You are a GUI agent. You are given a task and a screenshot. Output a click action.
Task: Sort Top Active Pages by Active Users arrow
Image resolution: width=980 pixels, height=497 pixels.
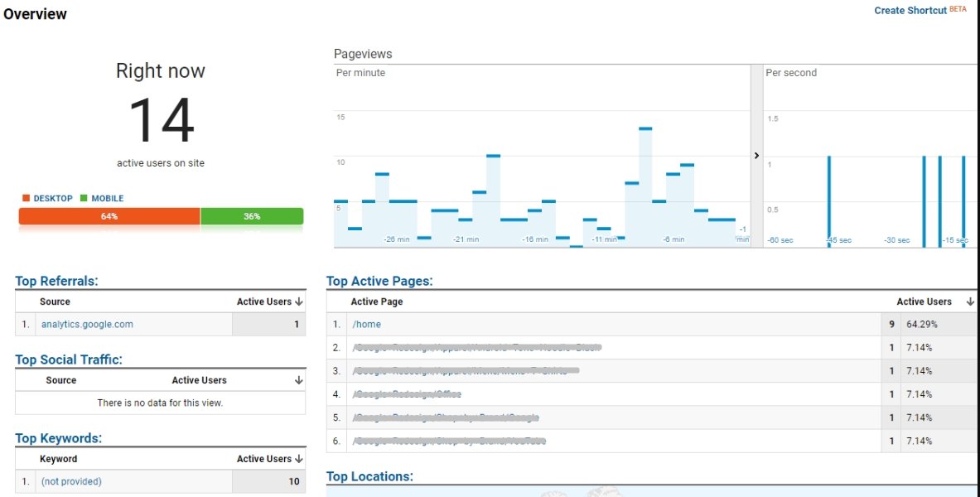970,302
